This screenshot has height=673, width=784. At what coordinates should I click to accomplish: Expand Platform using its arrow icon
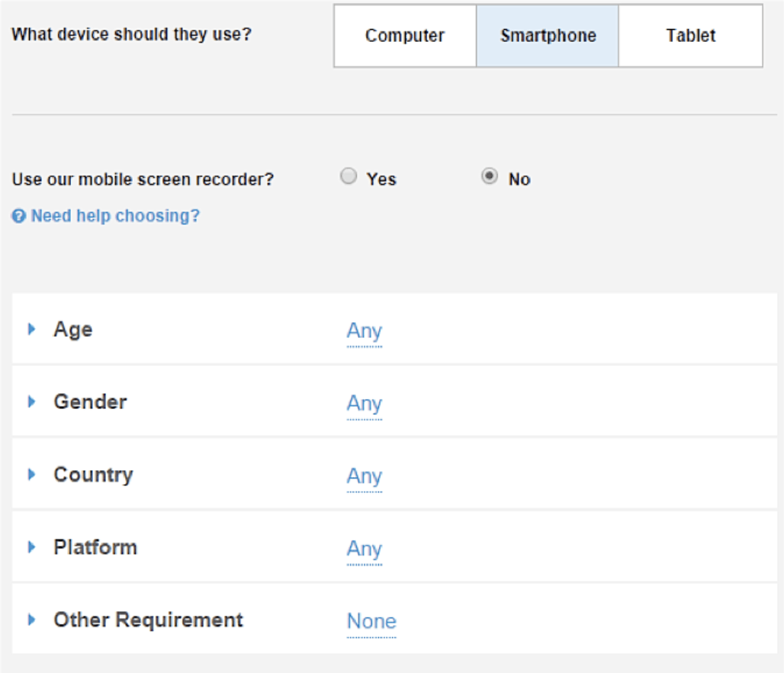tap(32, 547)
